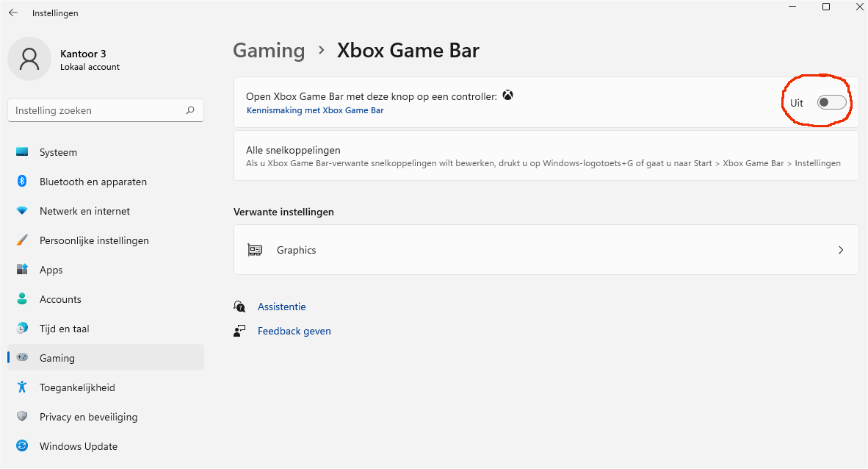
Task: Click the Assistentie help icon
Action: click(x=239, y=307)
